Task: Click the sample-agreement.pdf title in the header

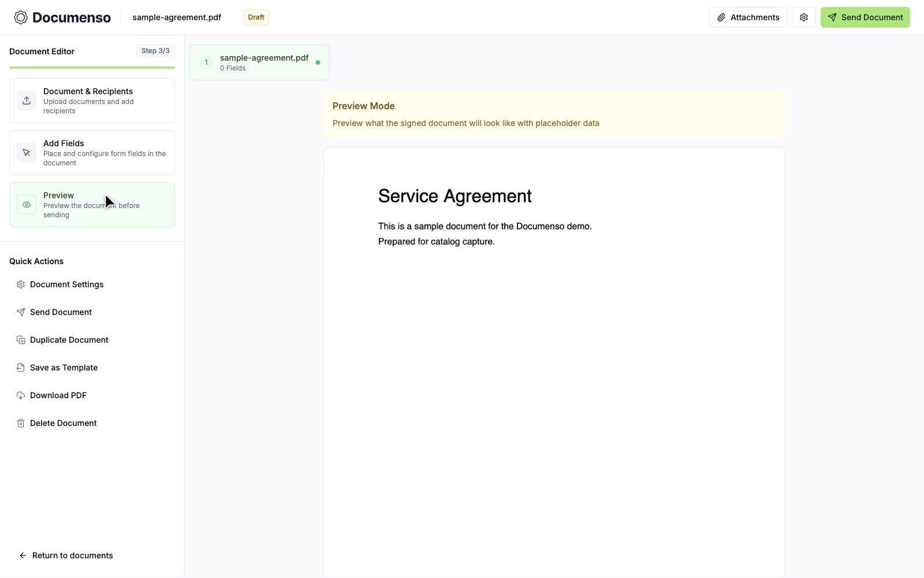Action: coord(177,17)
